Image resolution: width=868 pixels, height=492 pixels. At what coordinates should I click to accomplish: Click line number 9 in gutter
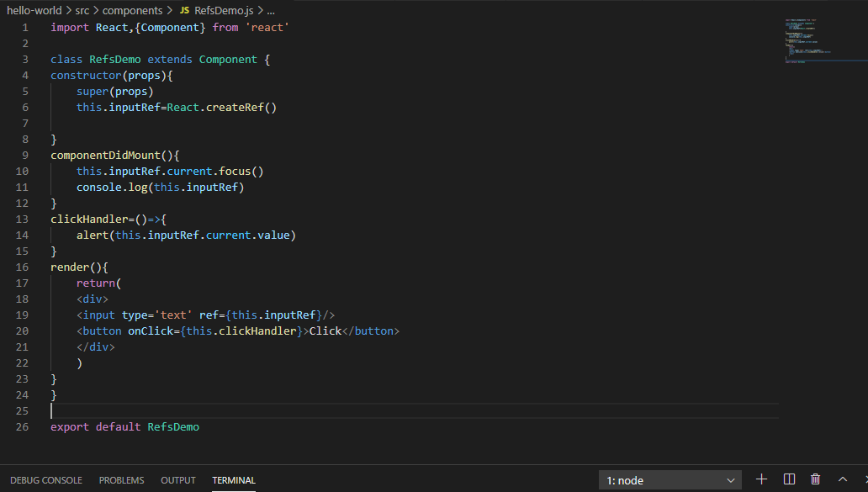[x=25, y=156]
